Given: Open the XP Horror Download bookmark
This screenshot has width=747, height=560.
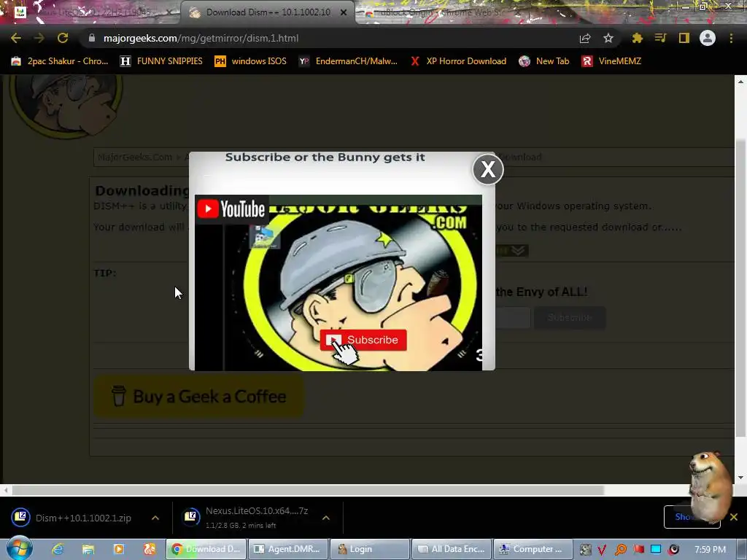Looking at the screenshot, I should tap(459, 61).
